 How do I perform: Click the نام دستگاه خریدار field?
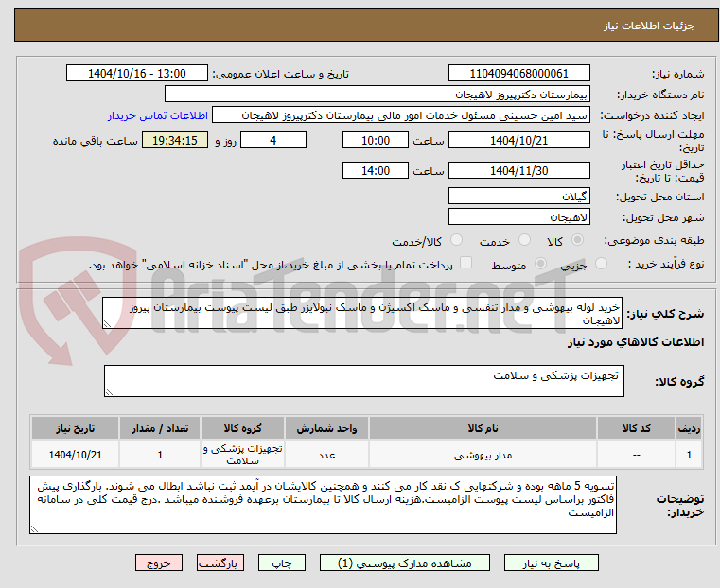[x=377, y=95]
